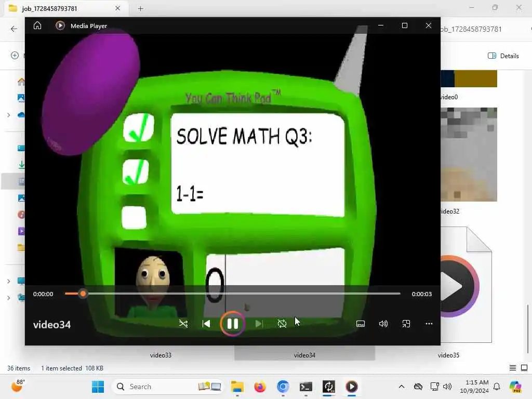Viewport: 532px width, 399px height.
Task: Open notifications bell in the taskbar
Action: coord(497,387)
